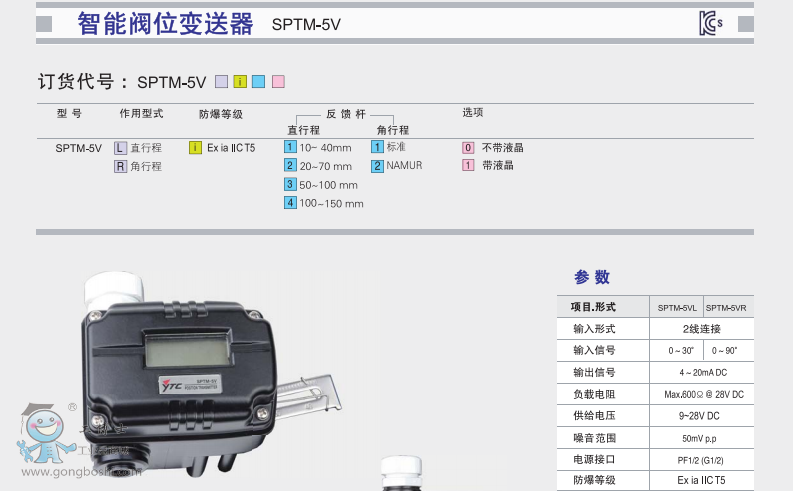793x491 pixels.
Task: Click the yellow 'i' square in the order code
Action: click(240, 81)
